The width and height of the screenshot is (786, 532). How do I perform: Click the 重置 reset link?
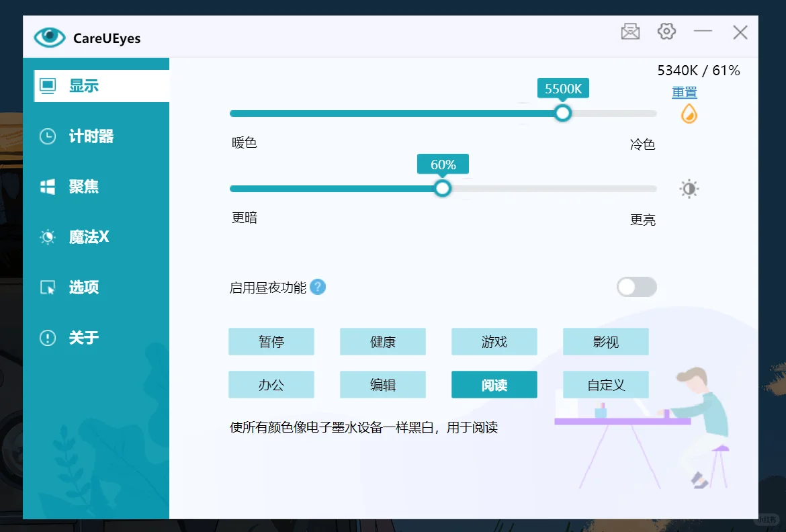[x=684, y=92]
